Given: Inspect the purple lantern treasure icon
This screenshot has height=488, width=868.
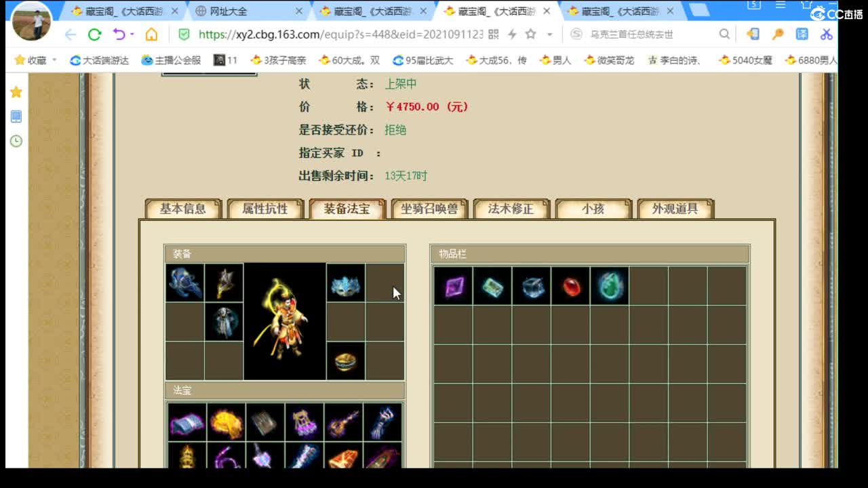Looking at the screenshot, I should (304, 422).
